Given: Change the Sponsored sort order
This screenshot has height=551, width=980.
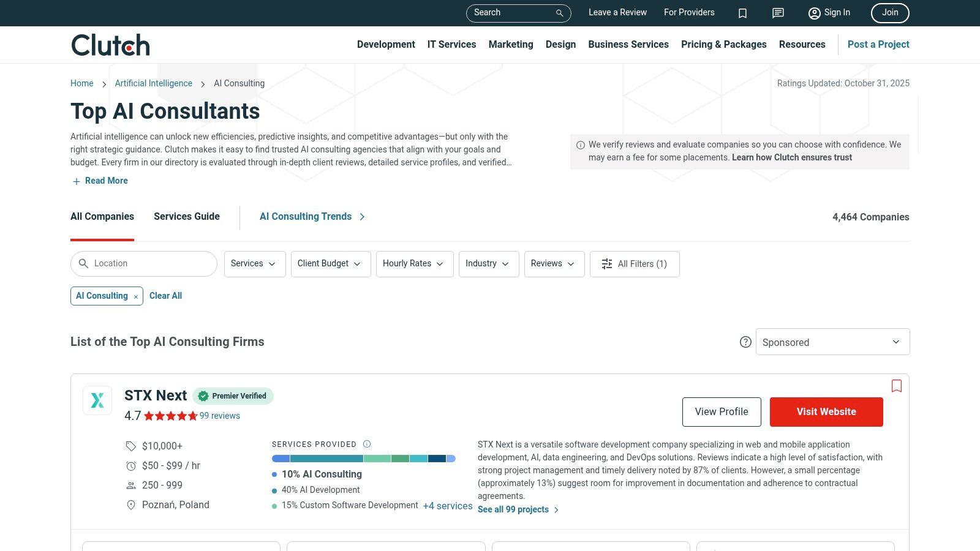Looking at the screenshot, I should pyautogui.click(x=832, y=342).
